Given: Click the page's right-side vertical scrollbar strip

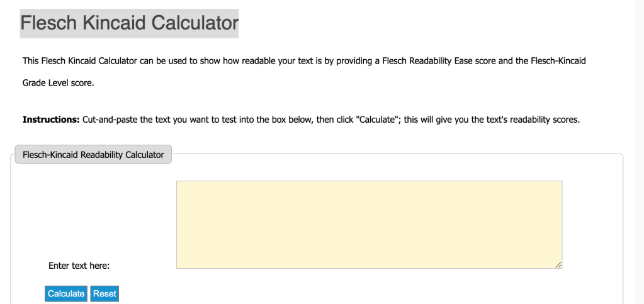Looking at the screenshot, I should tap(639, 151).
